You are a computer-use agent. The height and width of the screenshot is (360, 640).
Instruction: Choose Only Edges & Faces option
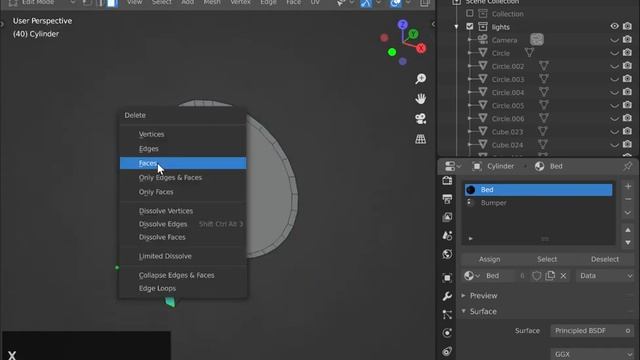183,178
